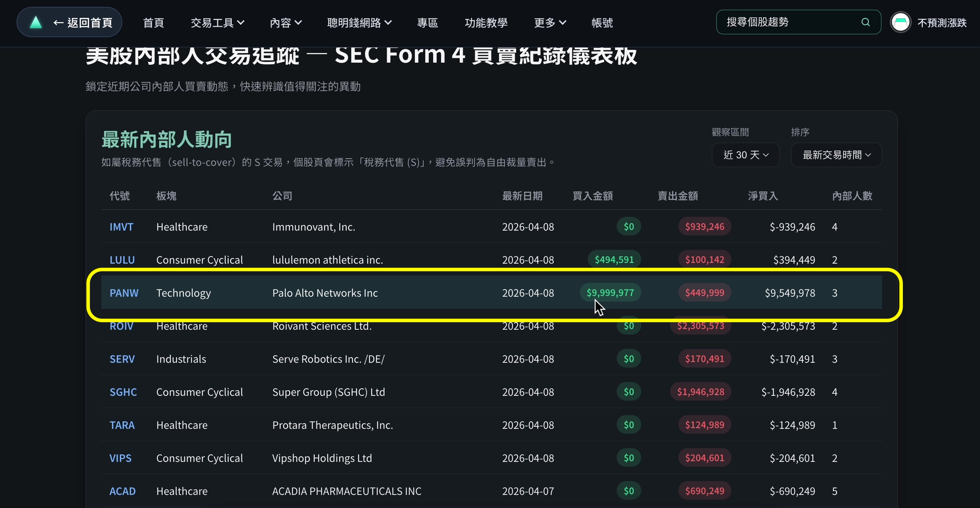Image resolution: width=980 pixels, height=508 pixels.
Task: Click the $494,591 buy amount badge
Action: pos(614,260)
